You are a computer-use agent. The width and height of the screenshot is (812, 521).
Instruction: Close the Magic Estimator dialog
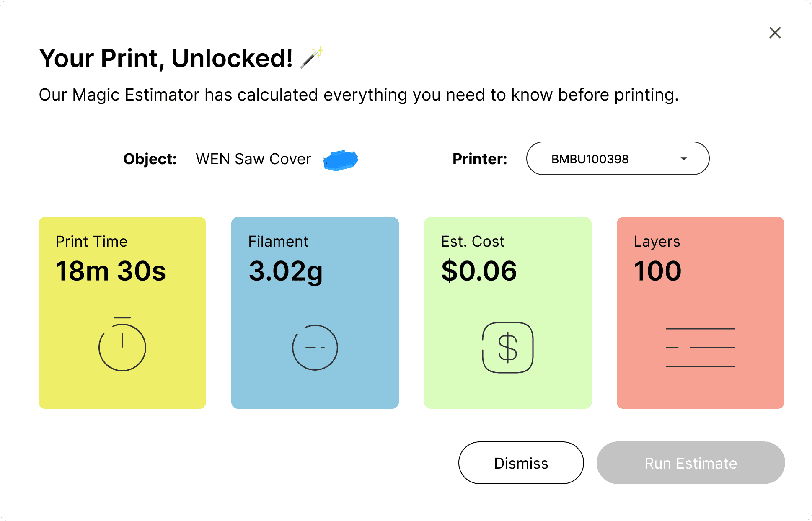click(x=775, y=33)
